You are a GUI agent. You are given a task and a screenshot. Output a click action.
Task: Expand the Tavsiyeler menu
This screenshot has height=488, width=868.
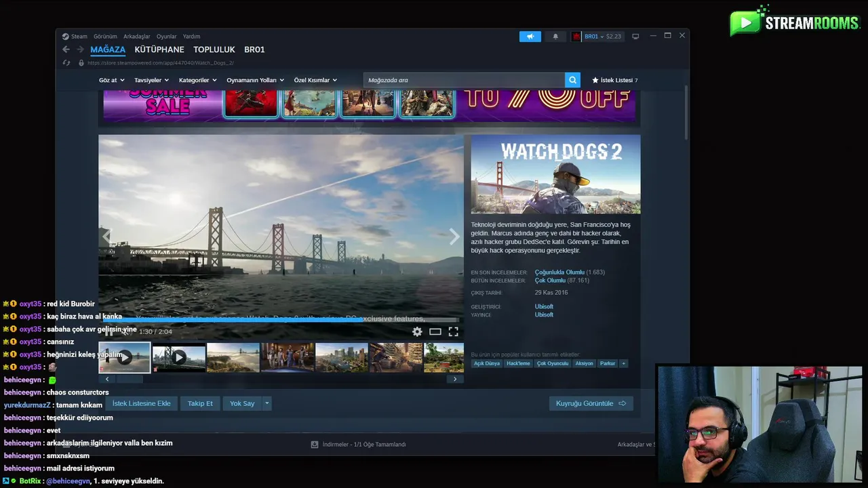pos(151,80)
